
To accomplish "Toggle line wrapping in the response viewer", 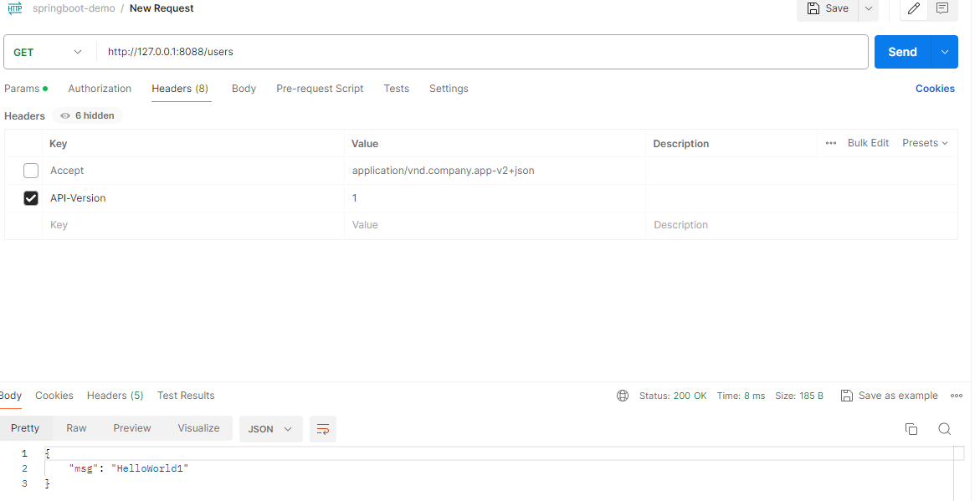I will click(x=323, y=427).
